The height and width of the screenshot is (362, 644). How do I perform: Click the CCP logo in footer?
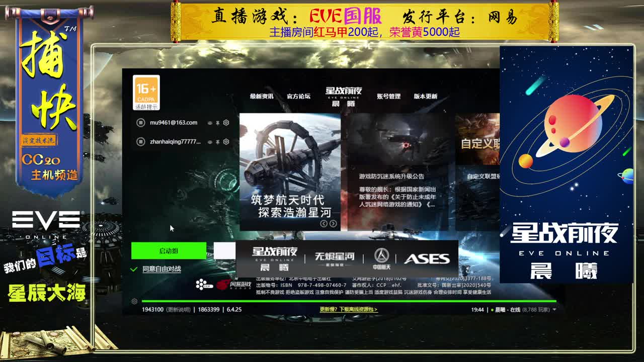[x=204, y=285]
